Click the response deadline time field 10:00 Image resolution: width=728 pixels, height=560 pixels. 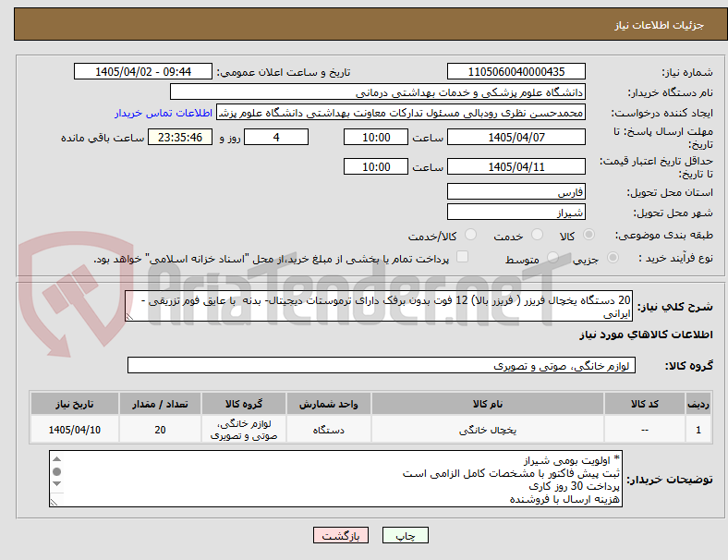coord(376,137)
